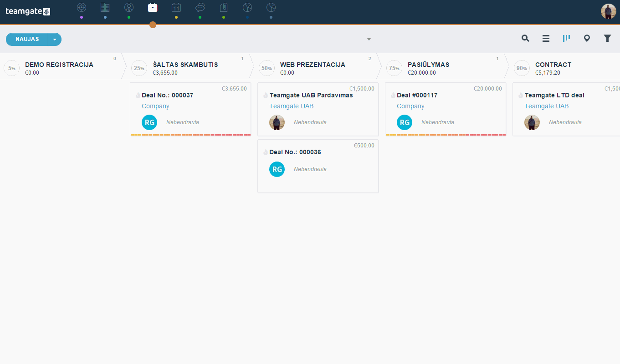Click the €500.00 amount on Deal 000036

click(x=364, y=146)
